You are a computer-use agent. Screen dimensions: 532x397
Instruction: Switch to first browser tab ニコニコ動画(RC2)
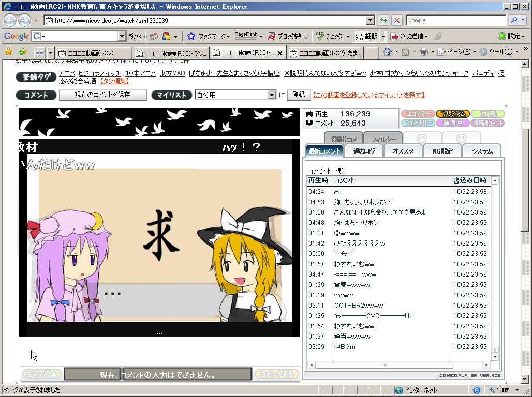(94, 53)
